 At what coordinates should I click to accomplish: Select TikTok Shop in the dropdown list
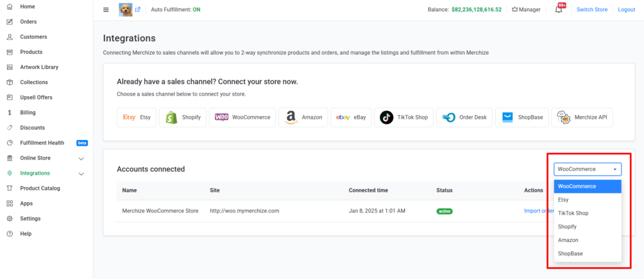(x=587, y=214)
